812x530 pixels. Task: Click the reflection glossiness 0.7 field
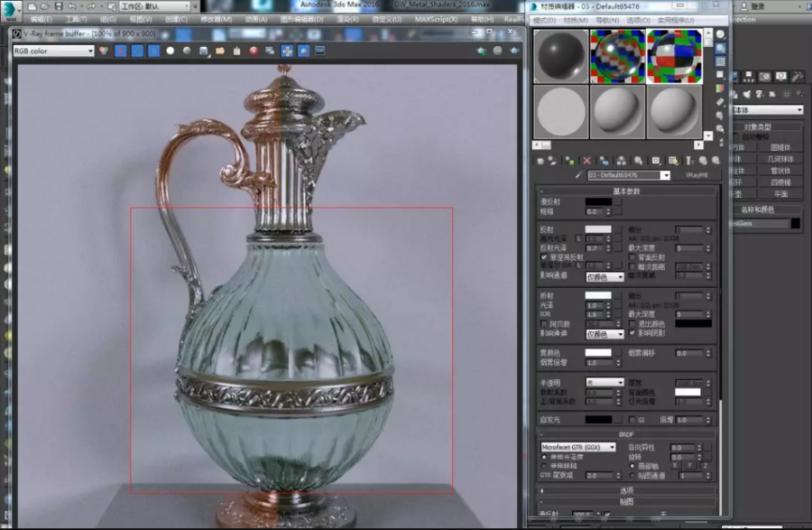tap(595, 248)
